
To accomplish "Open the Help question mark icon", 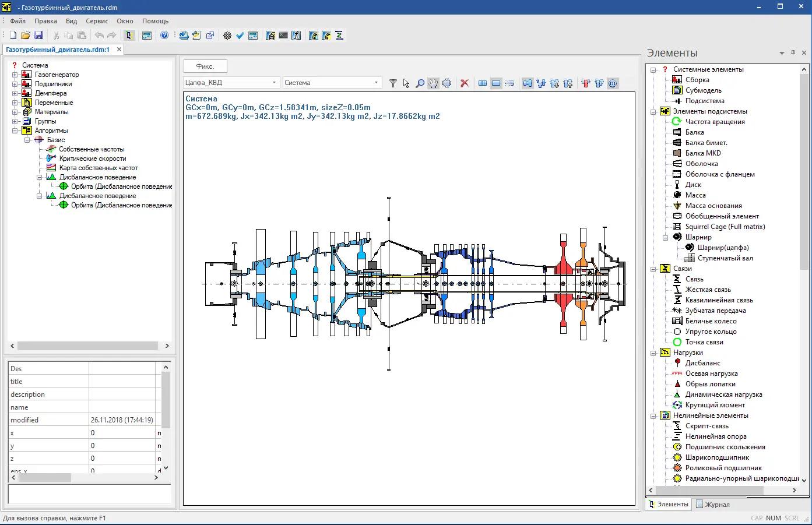I will point(164,36).
